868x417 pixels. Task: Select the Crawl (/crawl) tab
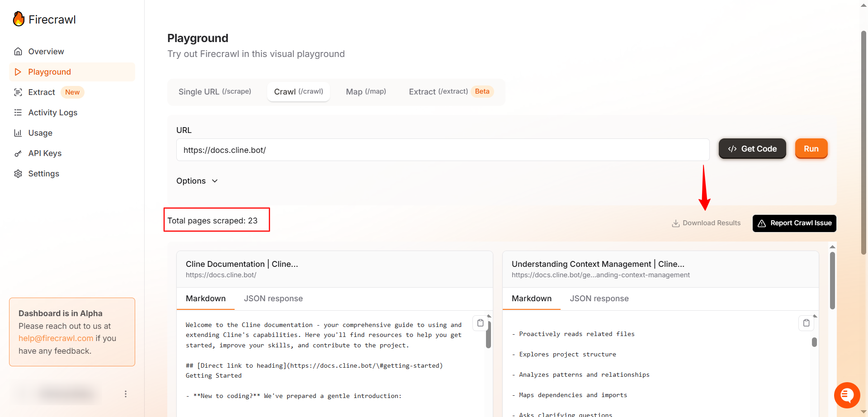click(298, 92)
